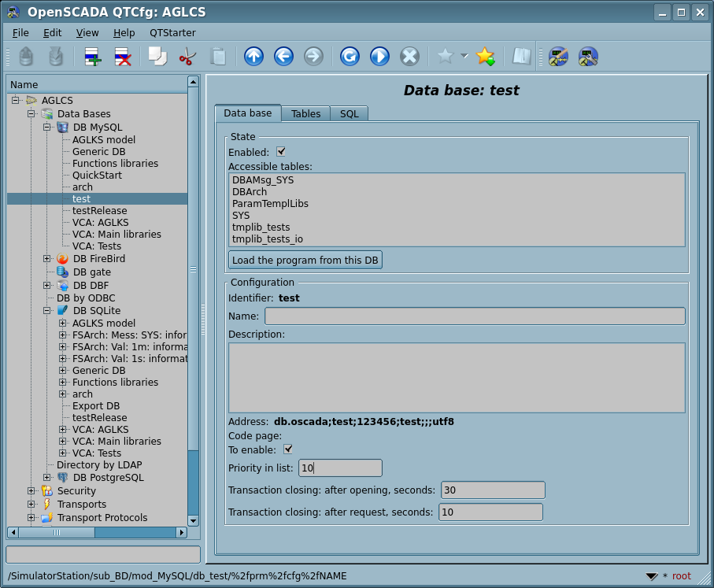Toggle the To enable checkbox
Image resolution: width=714 pixels, height=588 pixels.
[288, 449]
